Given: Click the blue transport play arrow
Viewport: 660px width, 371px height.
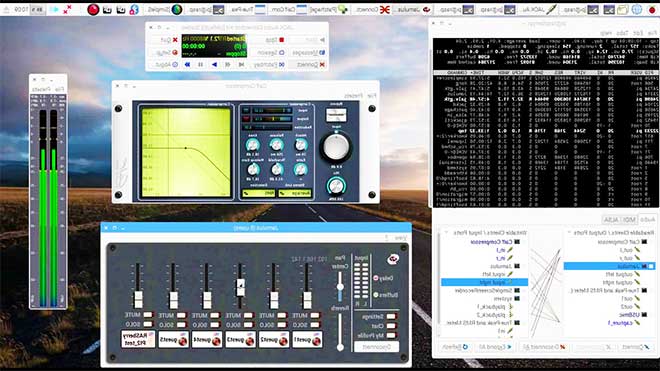Looking at the screenshot, I should [x=214, y=65].
